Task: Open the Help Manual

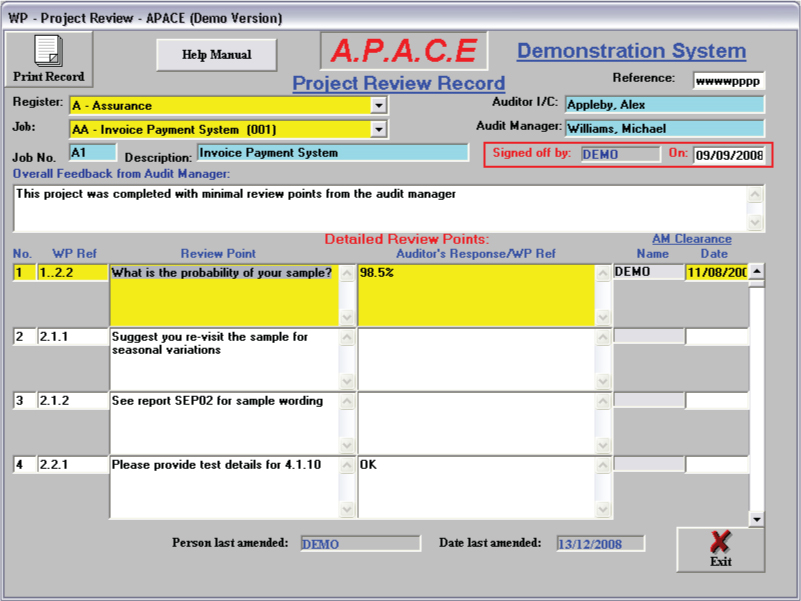Action: tap(216, 55)
